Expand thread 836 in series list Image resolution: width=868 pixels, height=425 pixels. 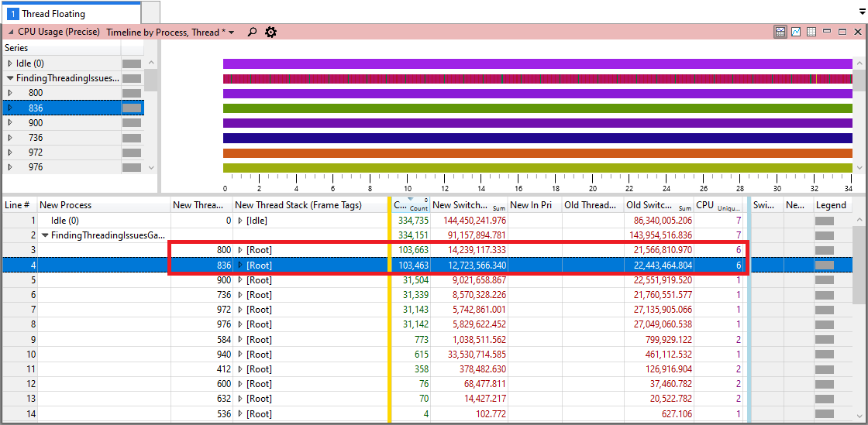coord(9,108)
